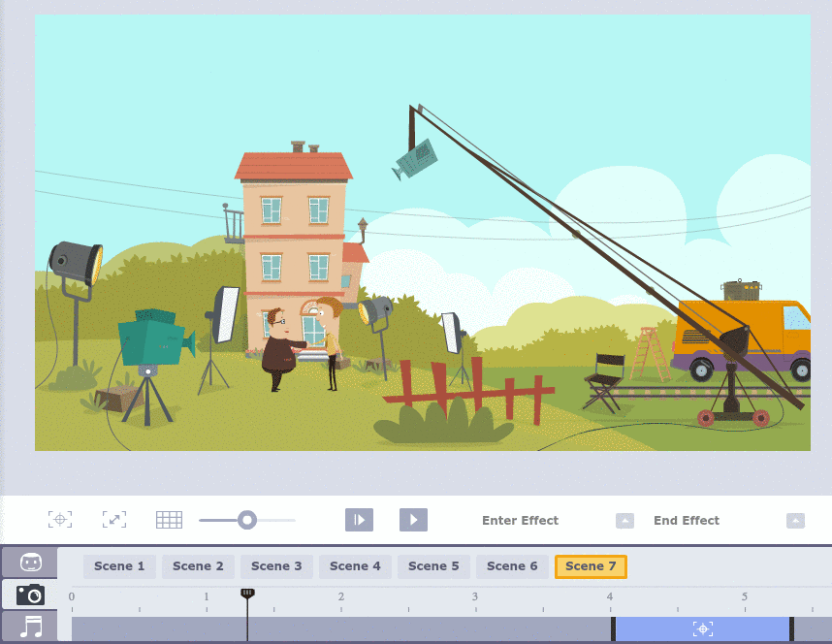Image resolution: width=832 pixels, height=644 pixels.
Task: Toggle the grid overlay icon
Action: 169,520
